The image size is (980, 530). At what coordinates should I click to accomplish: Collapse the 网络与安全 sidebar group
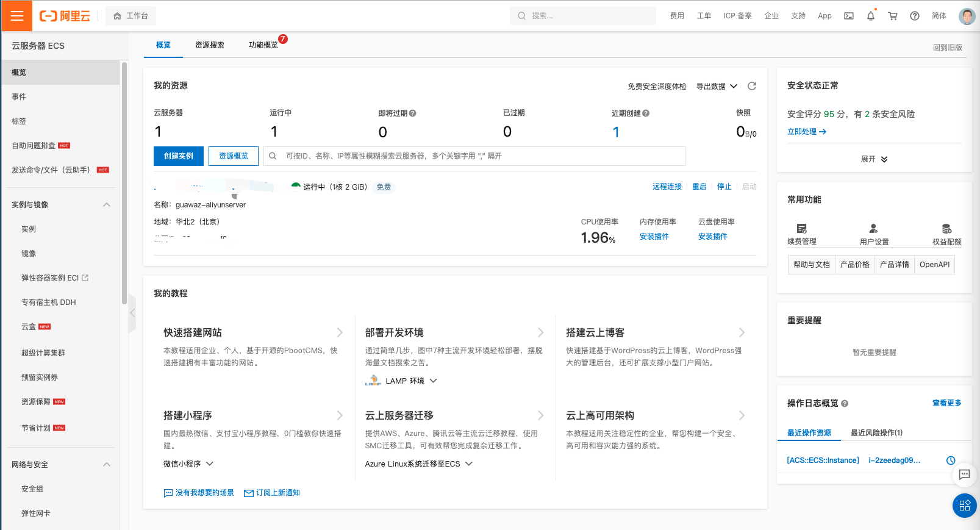point(107,465)
